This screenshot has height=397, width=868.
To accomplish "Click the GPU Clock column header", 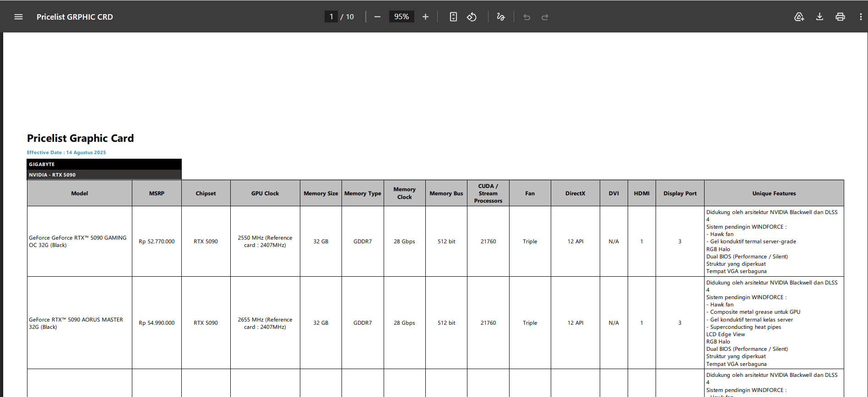I will pyautogui.click(x=265, y=193).
